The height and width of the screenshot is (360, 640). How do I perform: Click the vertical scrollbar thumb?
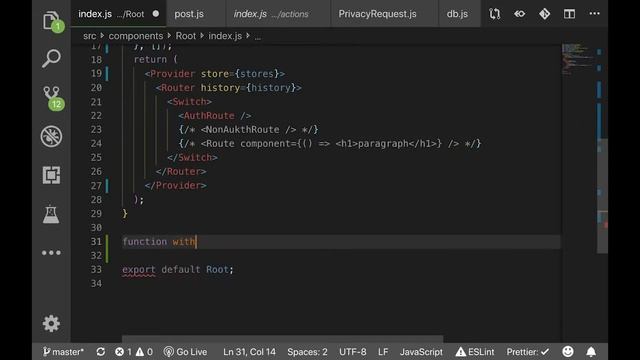[x=602, y=196]
